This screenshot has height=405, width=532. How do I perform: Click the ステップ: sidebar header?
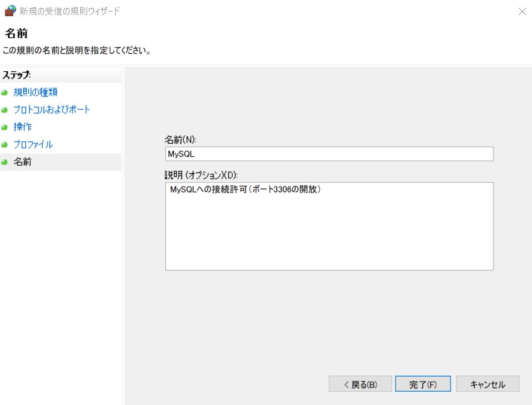click(x=17, y=75)
